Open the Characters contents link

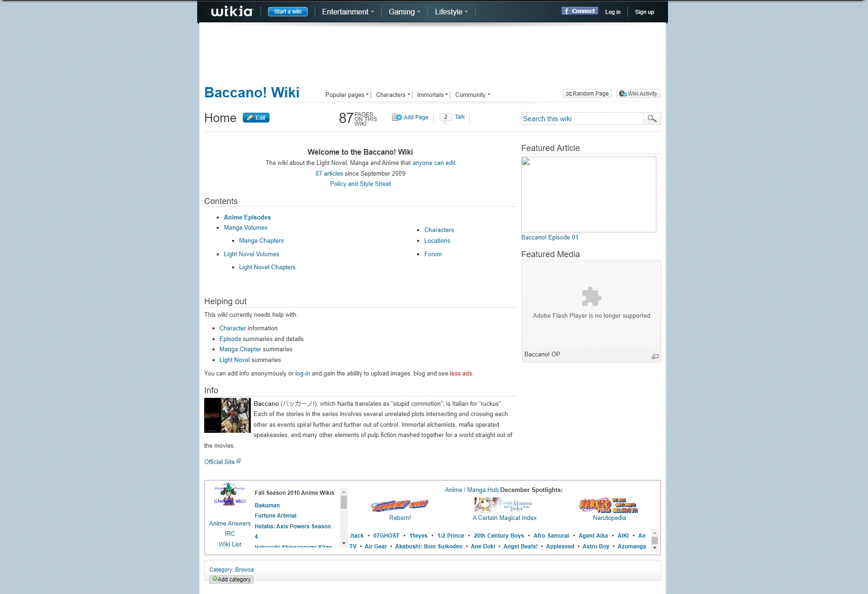(x=439, y=230)
